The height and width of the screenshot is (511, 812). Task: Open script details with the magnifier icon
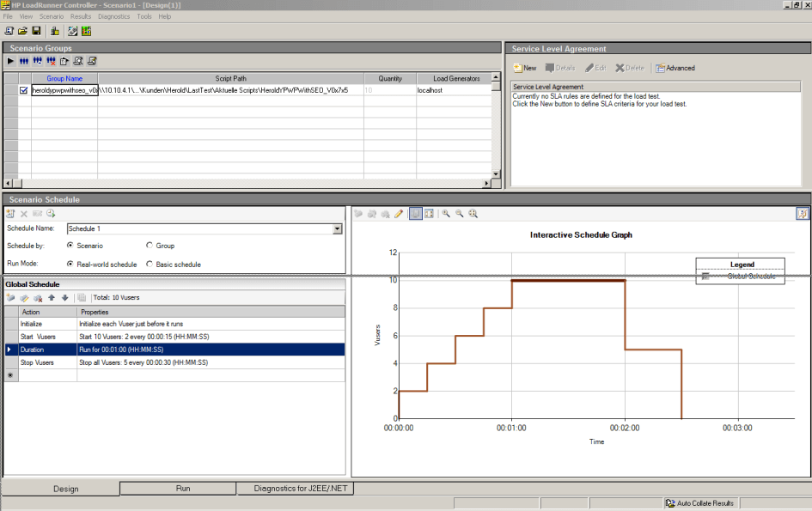coord(77,61)
